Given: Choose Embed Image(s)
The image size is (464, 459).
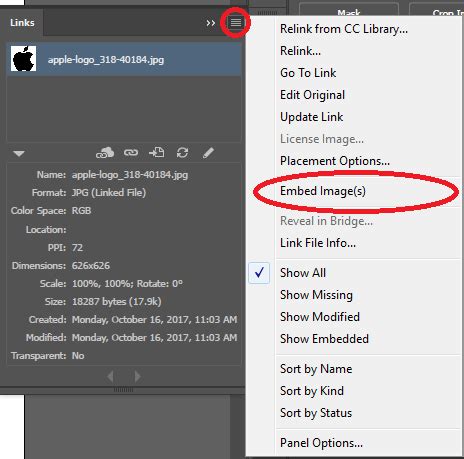Looking at the screenshot, I should point(323,191).
